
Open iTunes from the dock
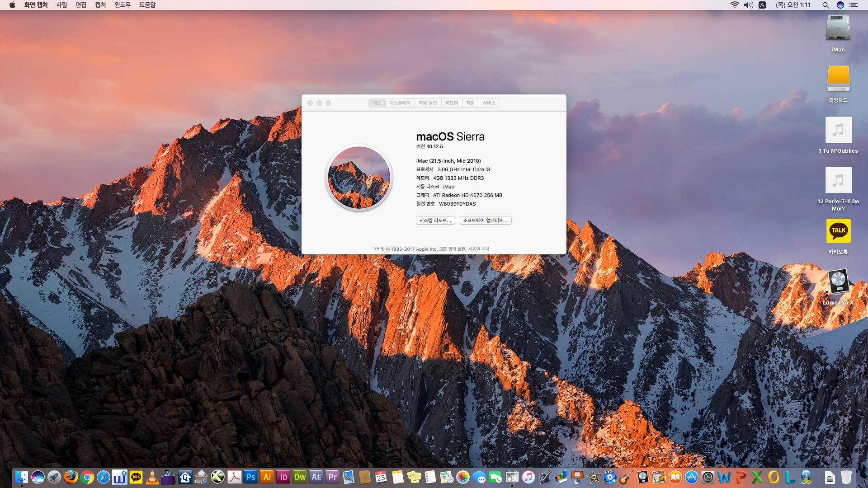coord(528,477)
